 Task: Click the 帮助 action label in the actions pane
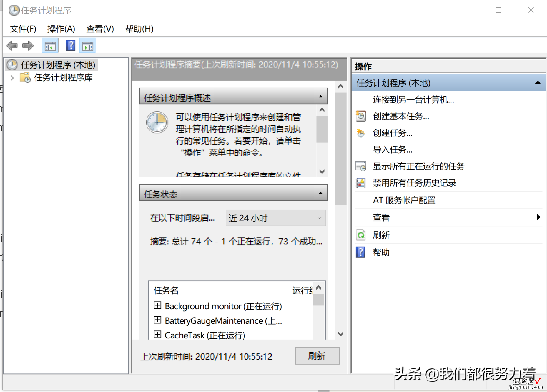click(381, 252)
